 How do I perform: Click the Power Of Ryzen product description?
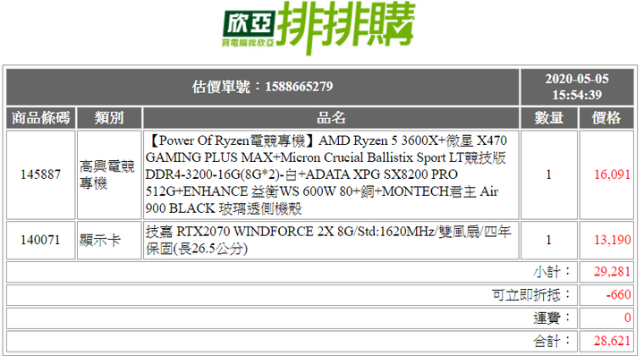coord(331,174)
